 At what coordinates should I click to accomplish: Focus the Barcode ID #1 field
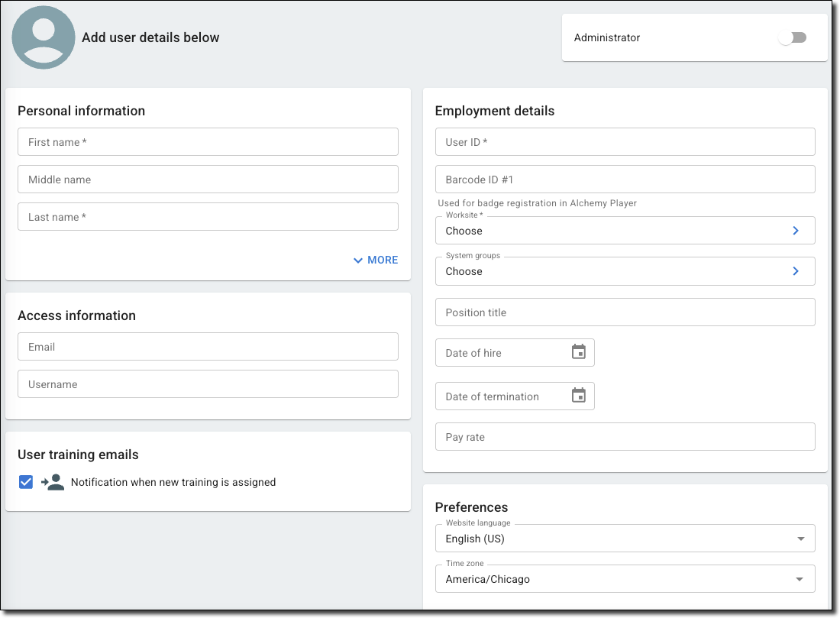click(625, 180)
